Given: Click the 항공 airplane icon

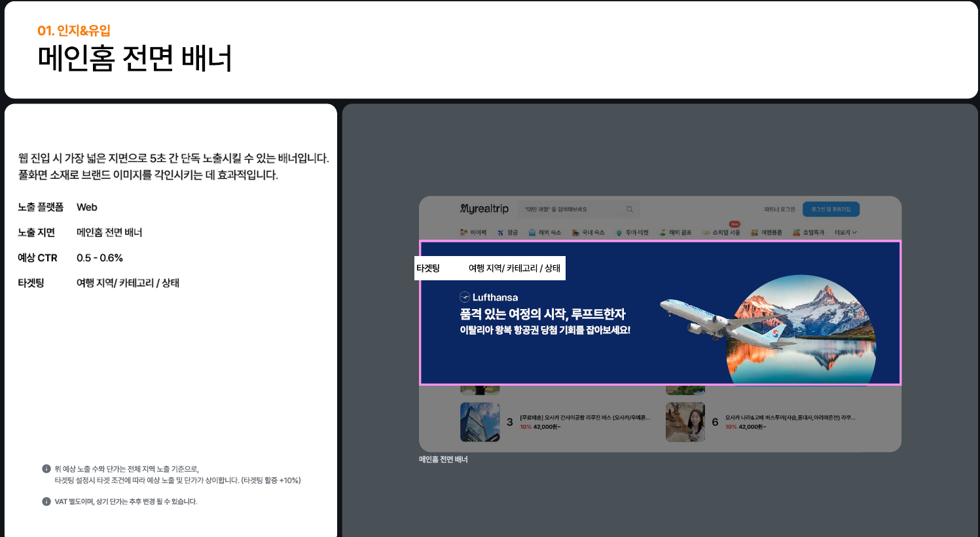Looking at the screenshot, I should (x=500, y=232).
